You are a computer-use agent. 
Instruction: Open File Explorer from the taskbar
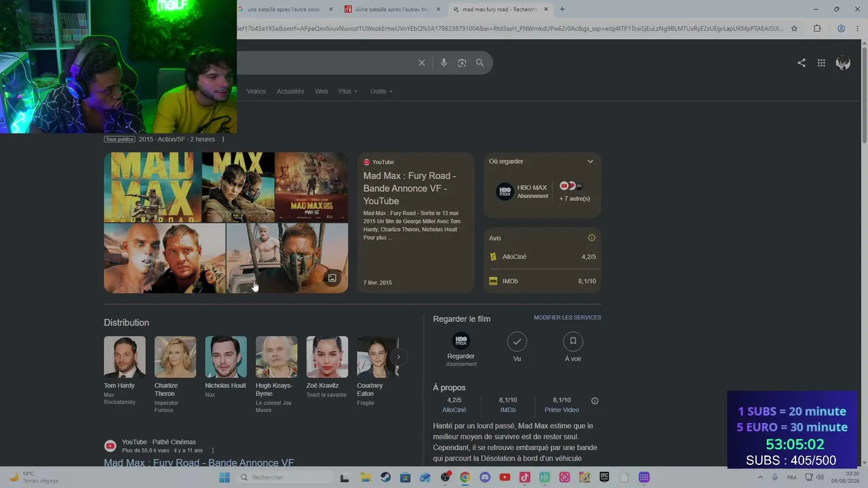click(365, 477)
